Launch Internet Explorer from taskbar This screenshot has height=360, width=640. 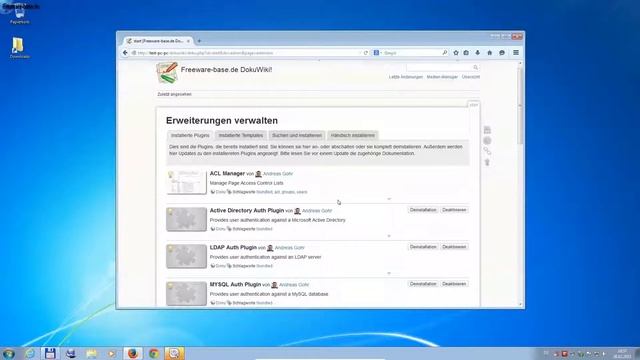(30, 353)
